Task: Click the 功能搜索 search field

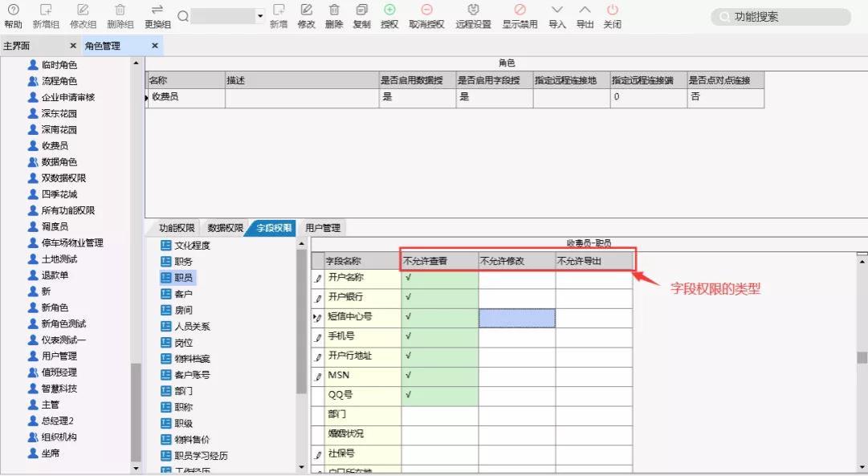Action: 780,17
